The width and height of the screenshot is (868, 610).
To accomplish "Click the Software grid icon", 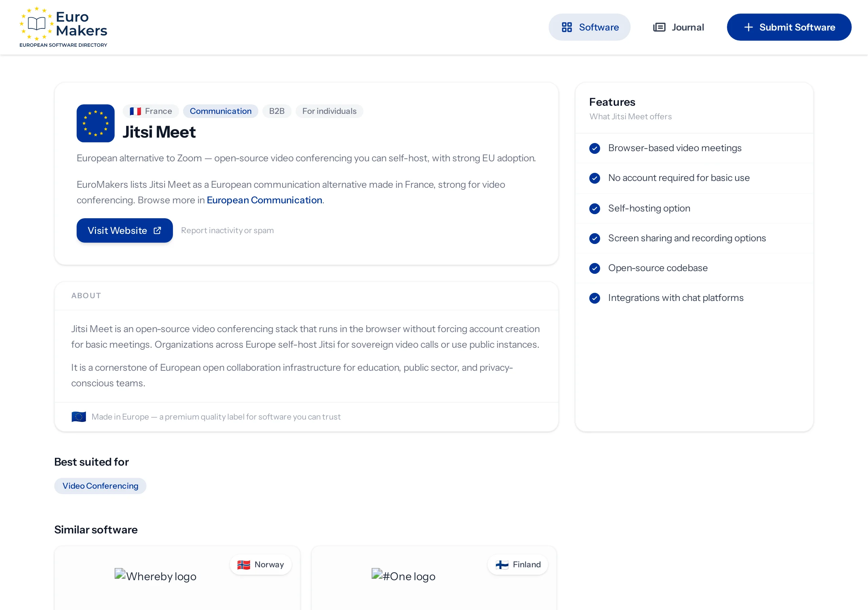I will click(566, 27).
